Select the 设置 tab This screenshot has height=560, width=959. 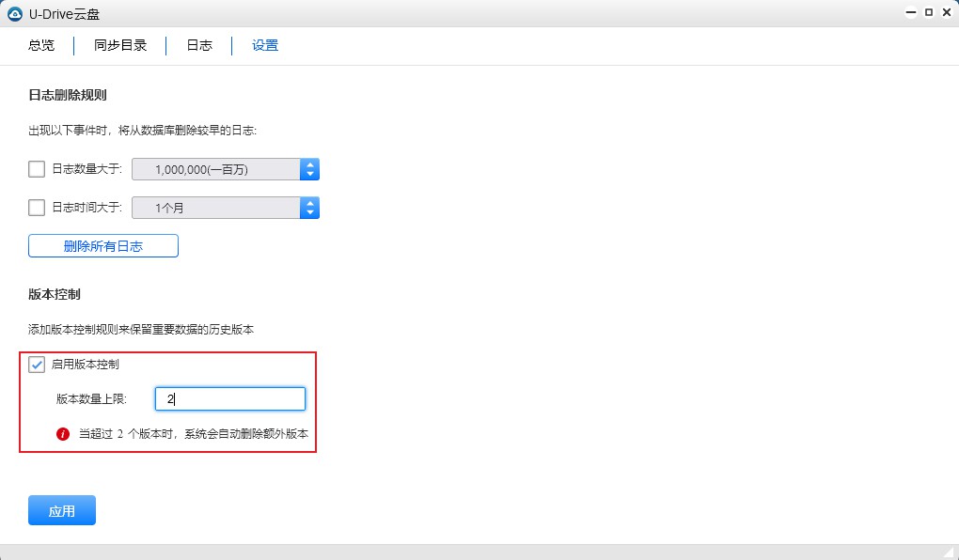[263, 44]
